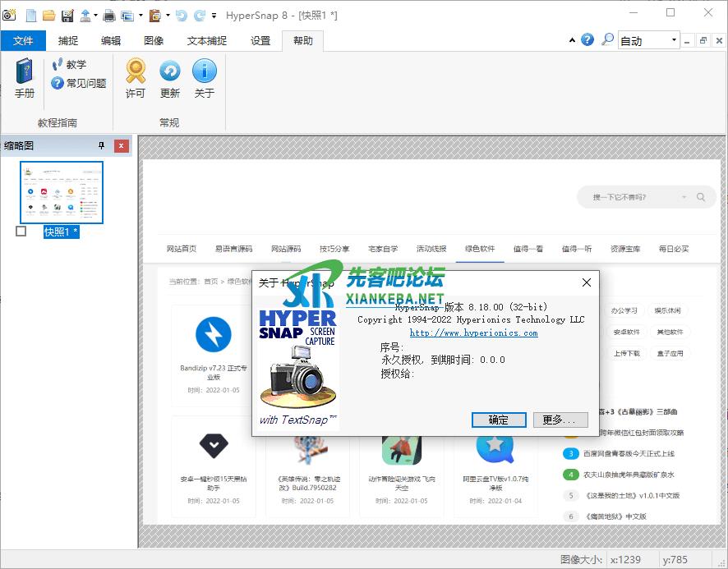Viewport: 728px width, 569px height.
Task: Open the 文件 menu tab
Action: (24, 40)
